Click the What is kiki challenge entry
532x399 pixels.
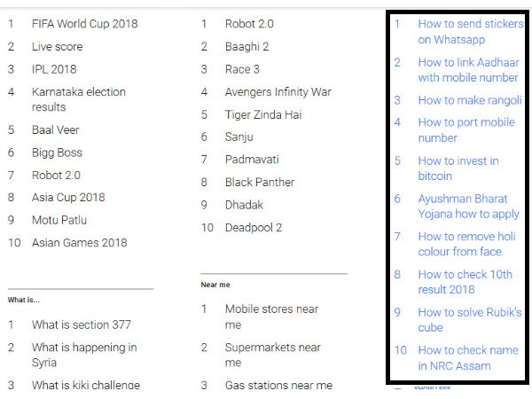click(x=85, y=385)
